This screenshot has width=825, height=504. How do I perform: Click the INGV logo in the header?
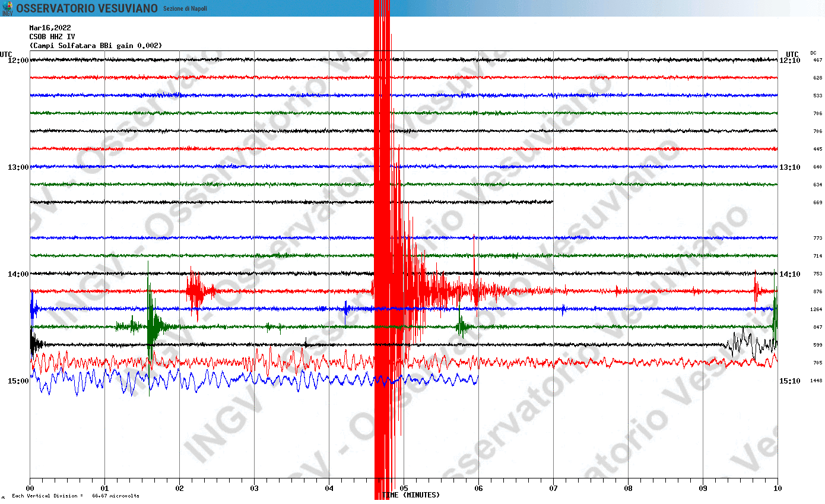(7, 8)
